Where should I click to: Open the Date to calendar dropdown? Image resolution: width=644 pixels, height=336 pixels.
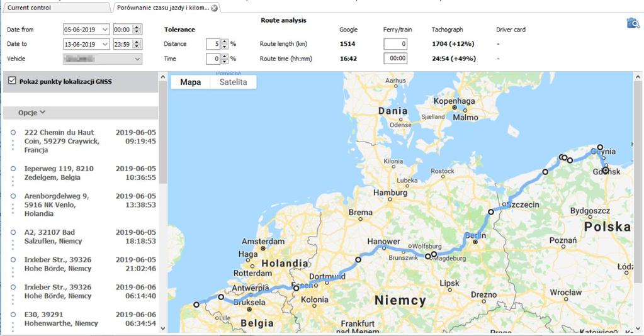[105, 45]
